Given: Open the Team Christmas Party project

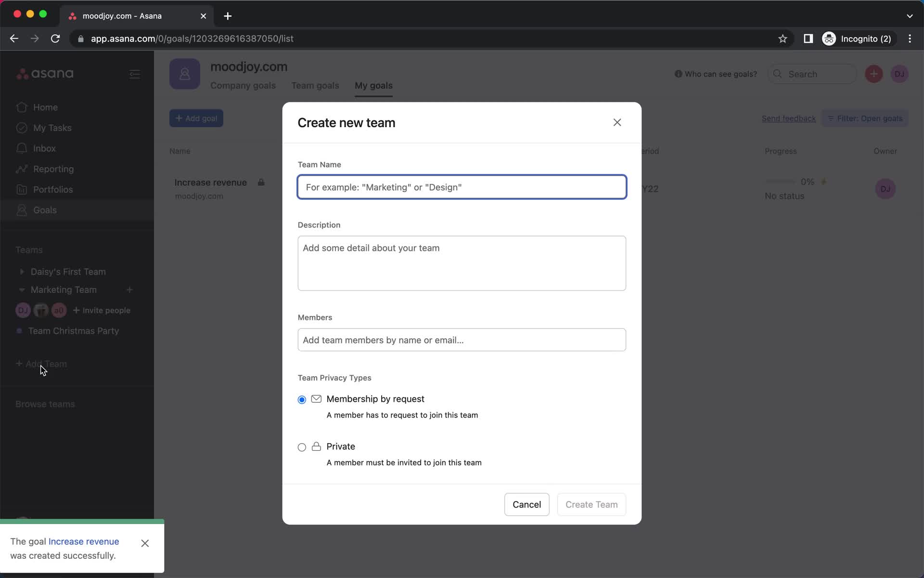Looking at the screenshot, I should (73, 331).
